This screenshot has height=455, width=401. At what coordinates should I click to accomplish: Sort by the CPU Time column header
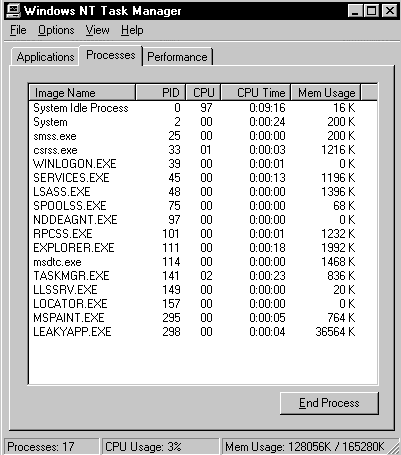(x=256, y=93)
